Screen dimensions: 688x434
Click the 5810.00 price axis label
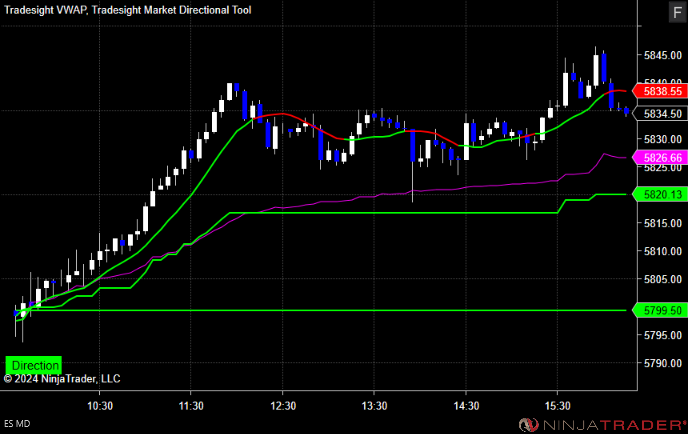pos(663,251)
